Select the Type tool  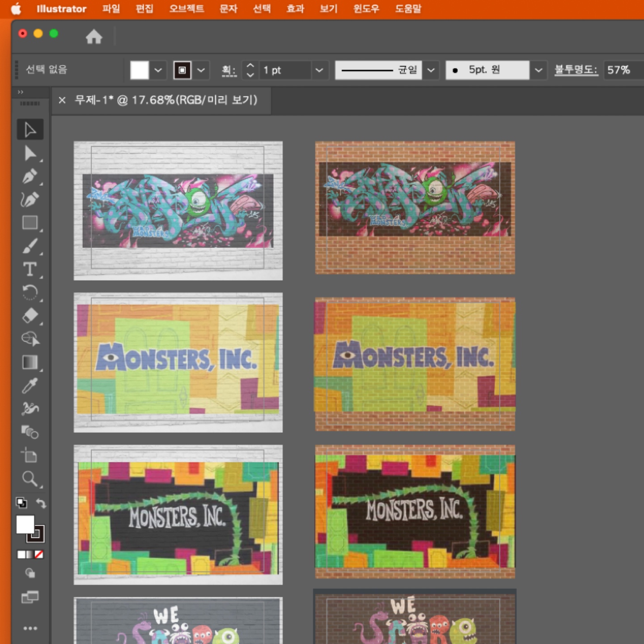tap(30, 269)
